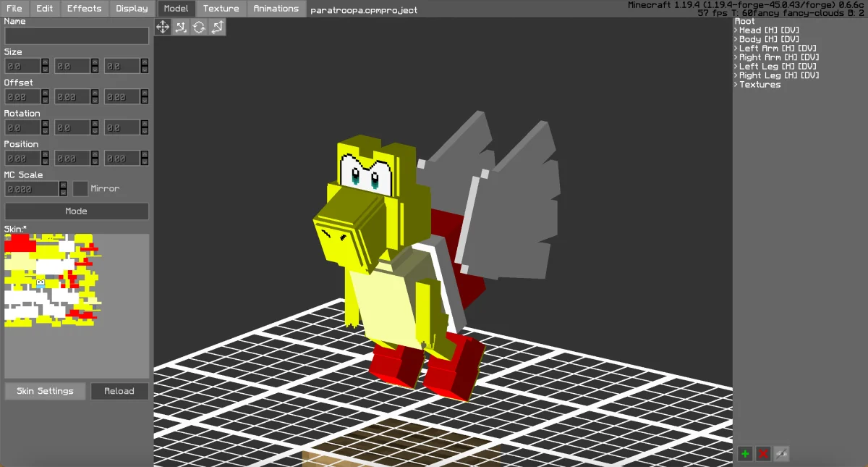Increase Position X with up arrow
868x467 pixels.
pyautogui.click(x=45, y=154)
